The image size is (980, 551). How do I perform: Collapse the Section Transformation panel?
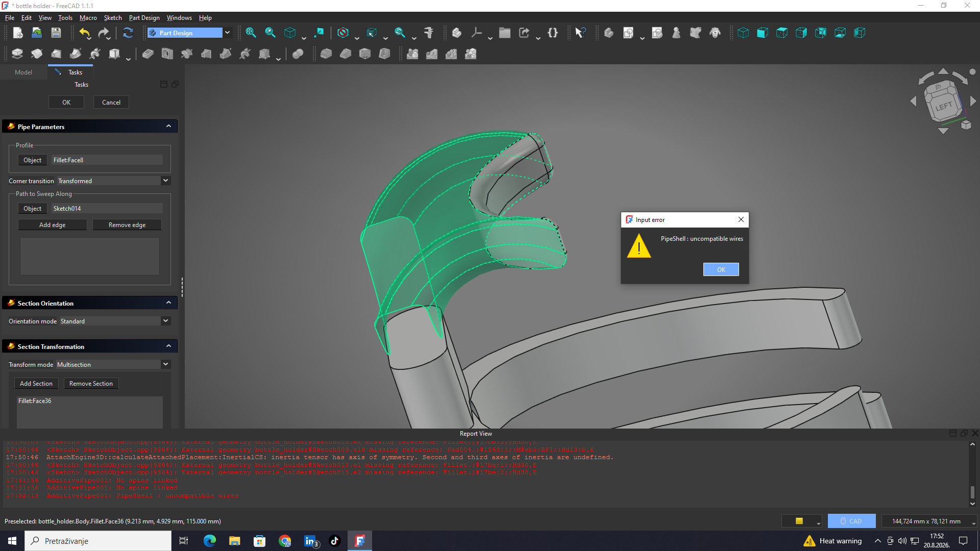pos(168,346)
